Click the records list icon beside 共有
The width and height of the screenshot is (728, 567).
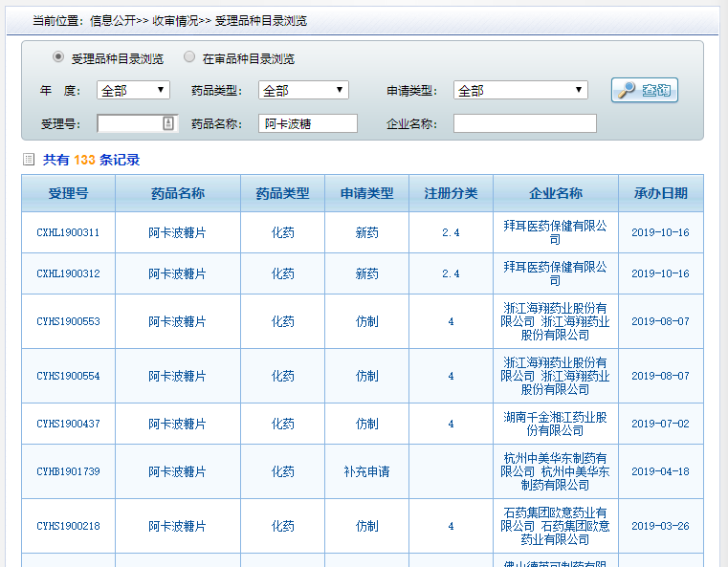[29, 160]
